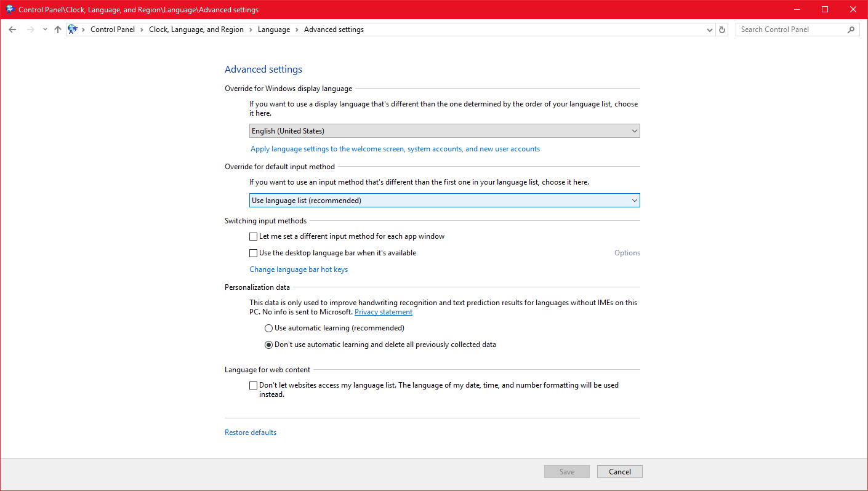Open the English (United States) display language dropdown
The image size is (868, 491).
coord(444,131)
